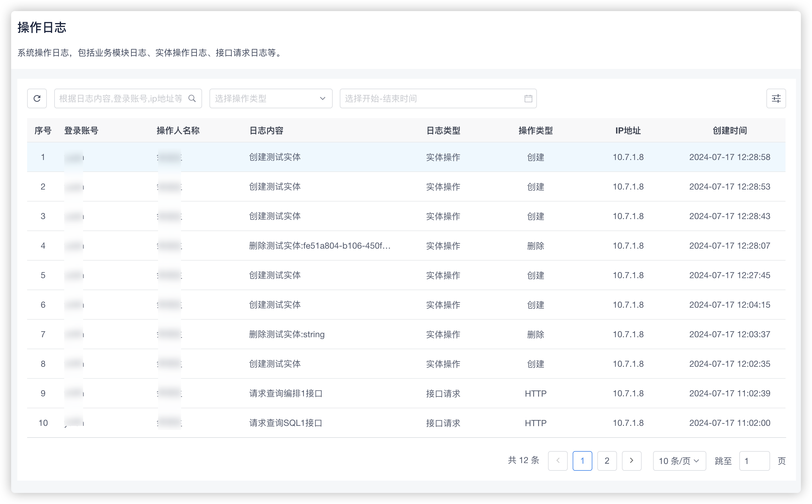Switch to page 2 in pagination
The width and height of the screenshot is (812, 504).
click(607, 461)
